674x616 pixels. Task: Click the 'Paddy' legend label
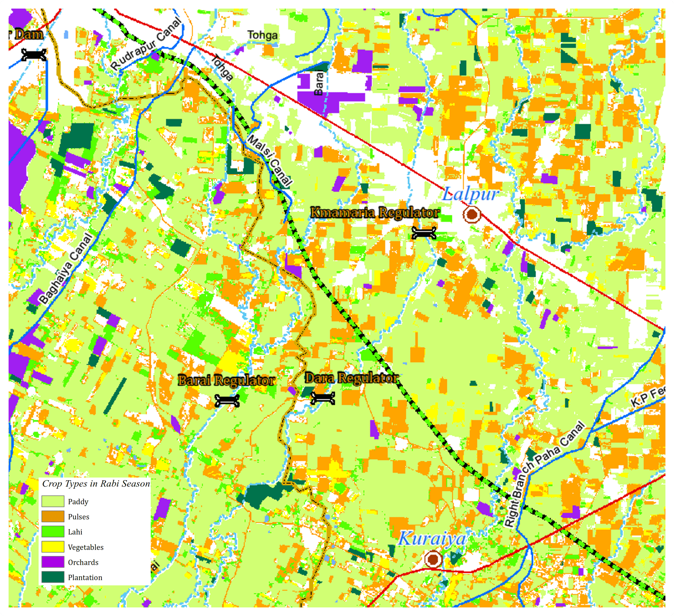(x=78, y=502)
